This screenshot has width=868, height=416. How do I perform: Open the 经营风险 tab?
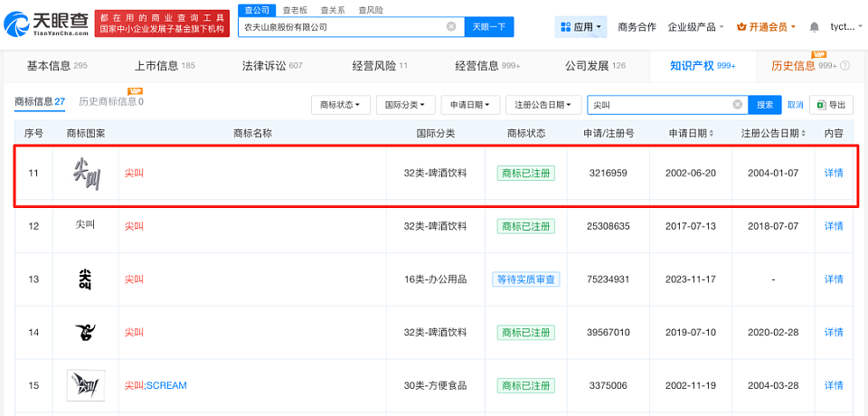click(x=379, y=66)
